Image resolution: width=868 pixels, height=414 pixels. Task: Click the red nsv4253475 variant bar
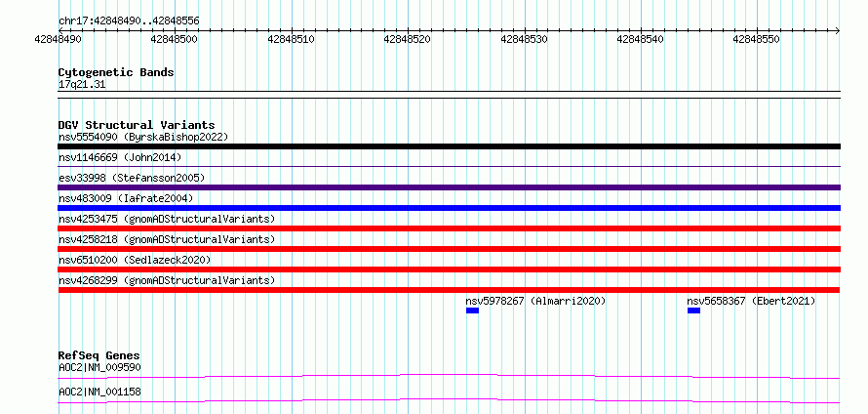click(449, 228)
